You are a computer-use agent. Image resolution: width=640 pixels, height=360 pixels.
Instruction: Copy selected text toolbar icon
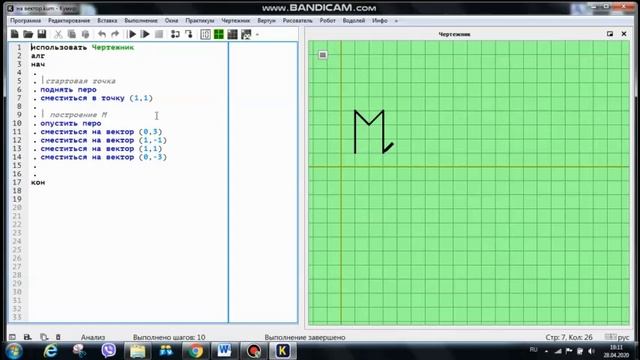point(72,34)
